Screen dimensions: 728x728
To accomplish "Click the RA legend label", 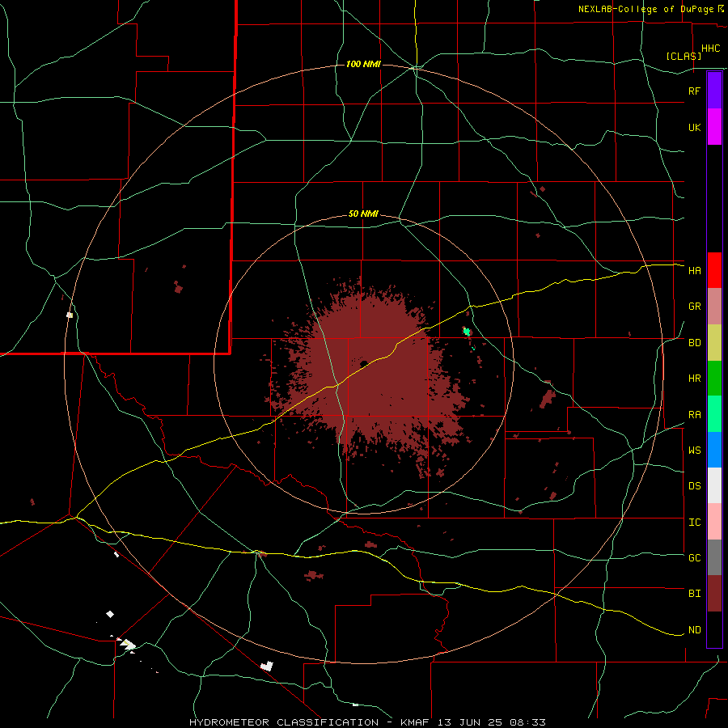I will tap(694, 415).
